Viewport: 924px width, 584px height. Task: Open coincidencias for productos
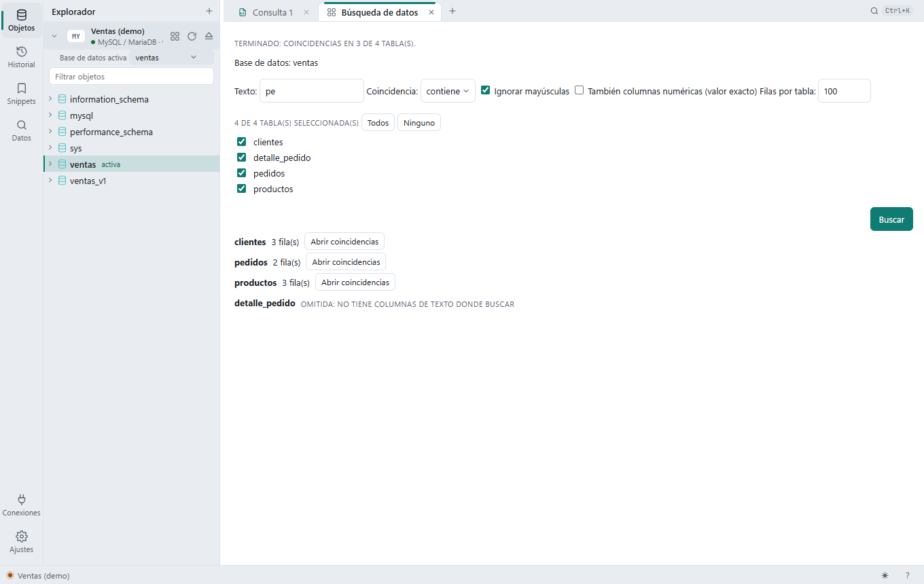pos(355,282)
